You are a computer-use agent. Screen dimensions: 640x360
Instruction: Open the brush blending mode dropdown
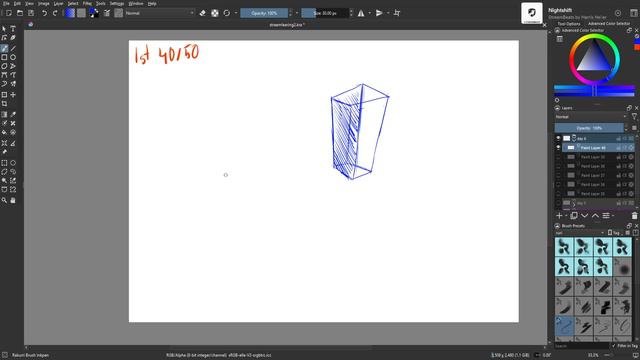[x=160, y=13]
